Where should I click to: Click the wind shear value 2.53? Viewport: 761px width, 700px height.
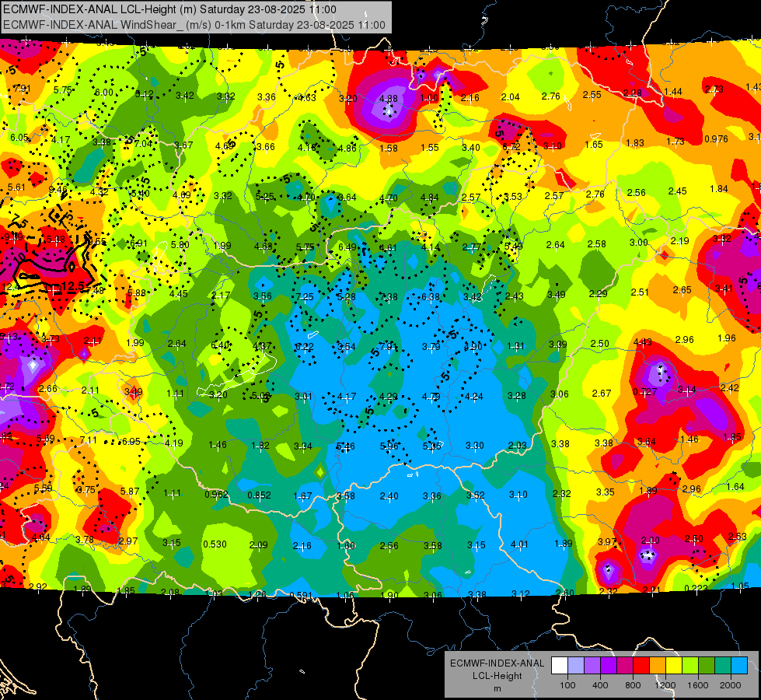point(737,537)
